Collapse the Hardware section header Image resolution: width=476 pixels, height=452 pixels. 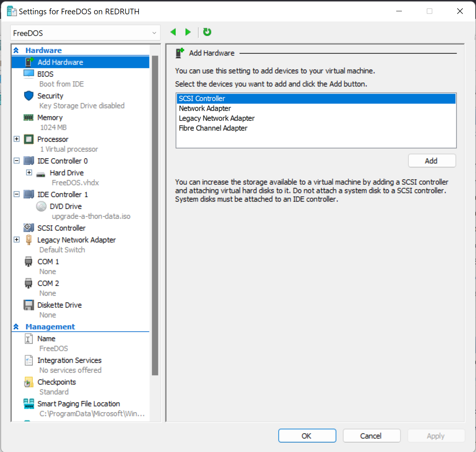[x=16, y=50]
